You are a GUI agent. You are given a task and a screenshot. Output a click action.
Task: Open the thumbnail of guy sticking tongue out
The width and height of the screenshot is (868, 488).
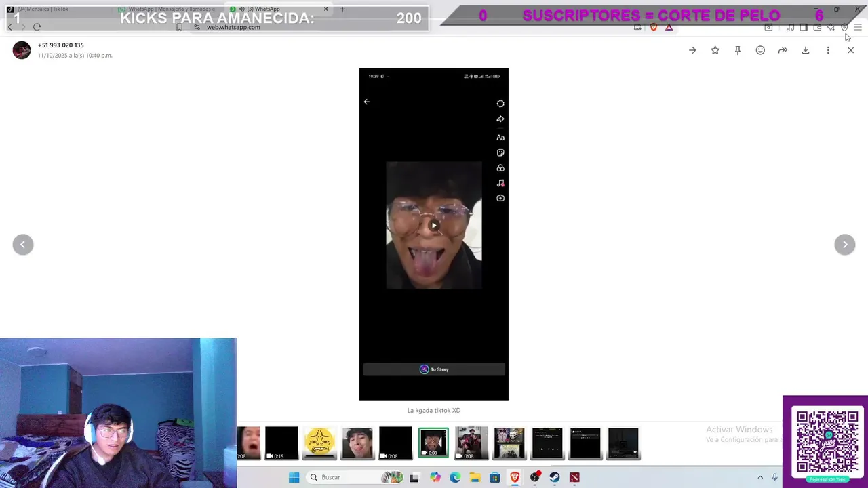357,443
